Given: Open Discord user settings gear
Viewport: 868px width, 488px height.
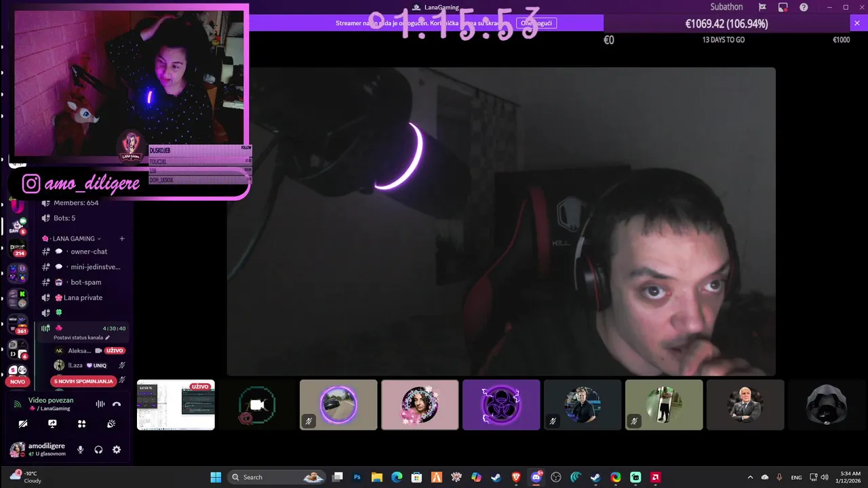Looking at the screenshot, I should click(x=117, y=449).
